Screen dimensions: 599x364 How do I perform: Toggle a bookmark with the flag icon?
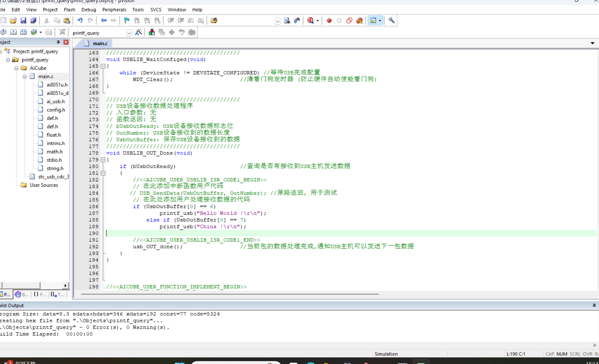coord(126,20)
